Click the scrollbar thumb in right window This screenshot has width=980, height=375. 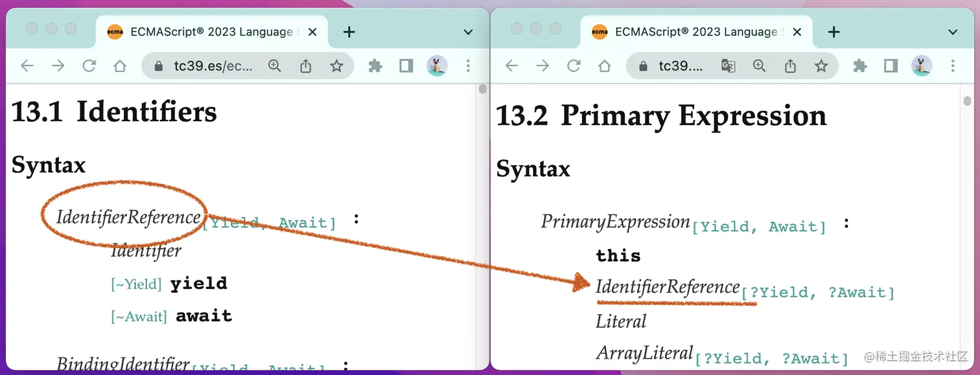pyautogui.click(x=967, y=100)
